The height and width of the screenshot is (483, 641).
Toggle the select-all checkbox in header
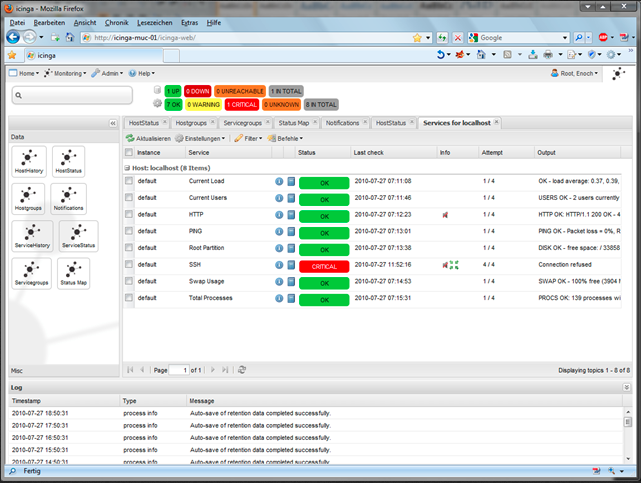tap(129, 152)
